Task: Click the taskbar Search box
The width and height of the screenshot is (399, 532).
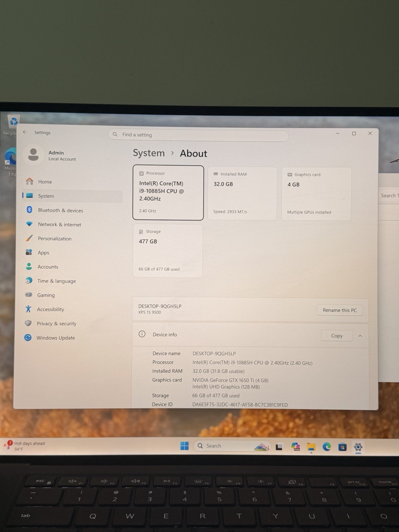Action: tap(232, 446)
